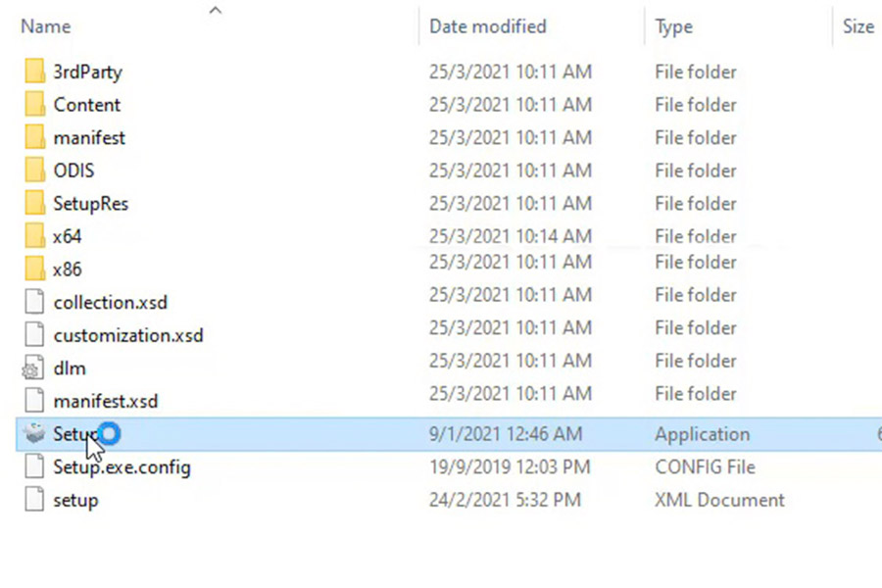Click the ODIS folder icon

click(34, 171)
